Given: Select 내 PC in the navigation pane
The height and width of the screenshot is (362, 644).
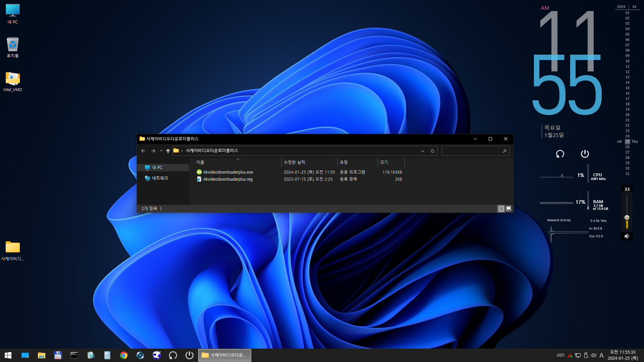Looking at the screenshot, I should click(x=163, y=168).
